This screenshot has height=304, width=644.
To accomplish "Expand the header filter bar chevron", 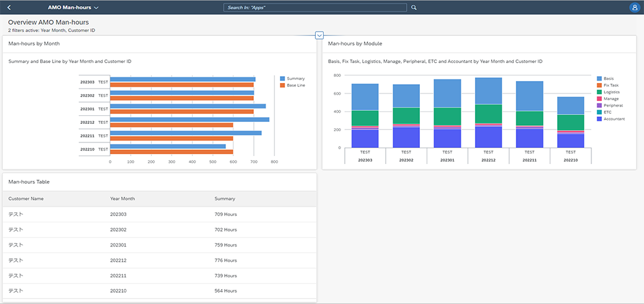I will pos(320,36).
